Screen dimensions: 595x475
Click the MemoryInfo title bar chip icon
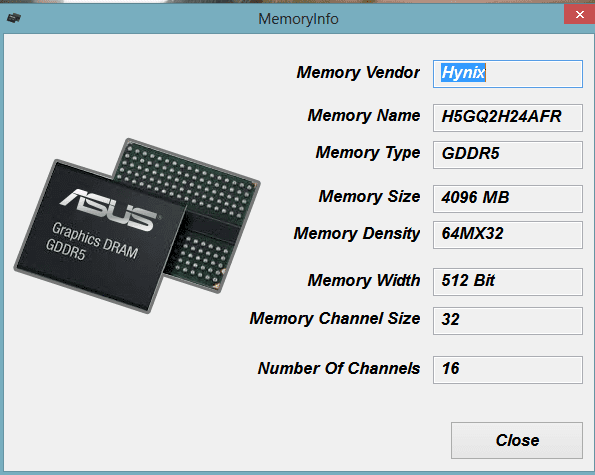pyautogui.click(x=14, y=18)
